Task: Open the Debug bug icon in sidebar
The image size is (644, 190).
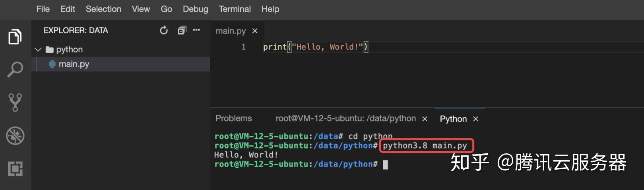Action: click(x=15, y=136)
